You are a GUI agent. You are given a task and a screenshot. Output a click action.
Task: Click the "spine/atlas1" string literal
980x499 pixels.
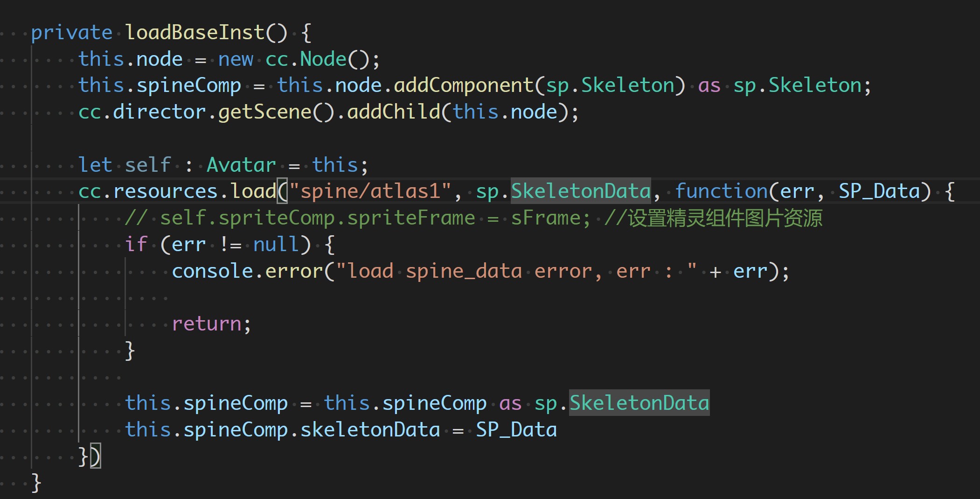[x=370, y=191]
